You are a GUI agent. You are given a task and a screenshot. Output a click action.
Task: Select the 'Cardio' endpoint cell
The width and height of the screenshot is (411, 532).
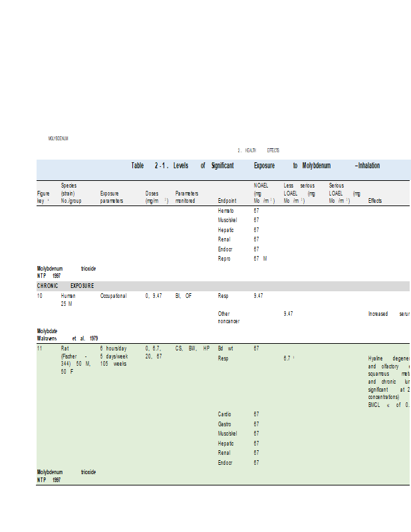(225, 414)
